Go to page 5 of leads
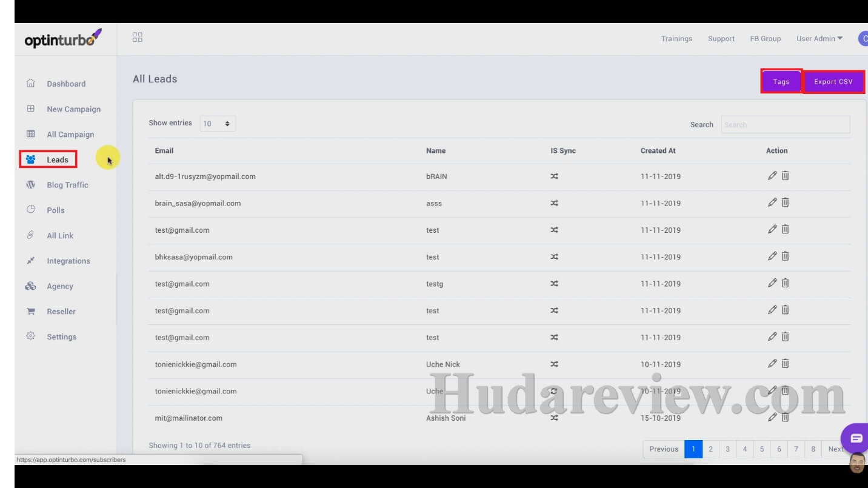 (762, 449)
